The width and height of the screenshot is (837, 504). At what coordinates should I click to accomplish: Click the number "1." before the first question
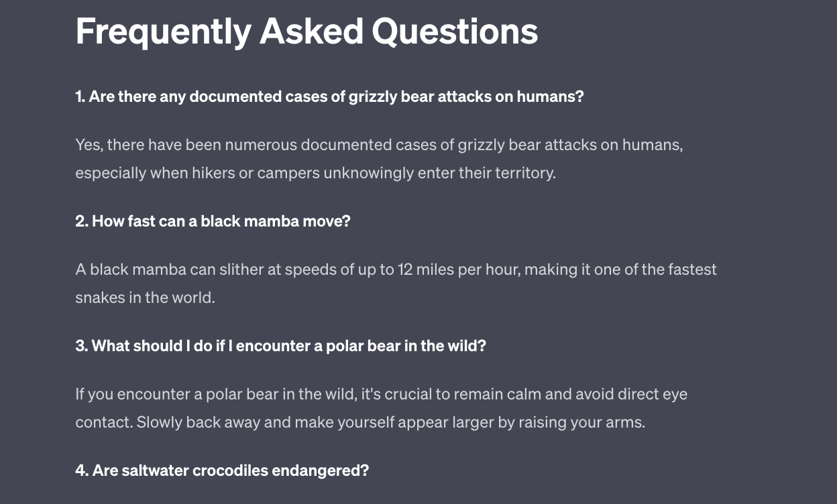[x=80, y=97]
